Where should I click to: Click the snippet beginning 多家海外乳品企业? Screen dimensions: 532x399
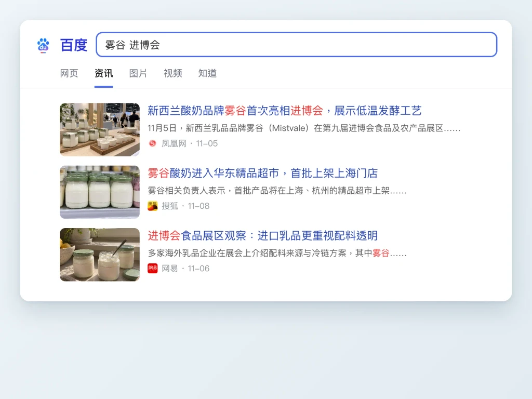[x=277, y=253]
